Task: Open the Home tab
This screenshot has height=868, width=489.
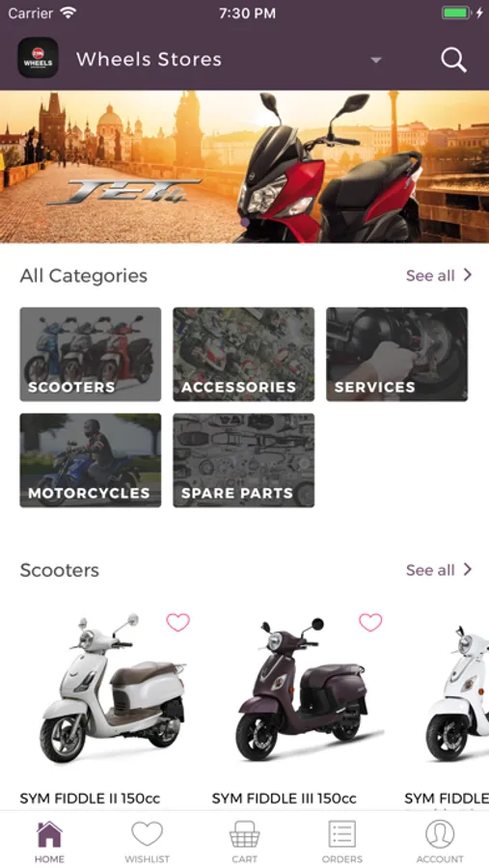Action: (x=49, y=842)
